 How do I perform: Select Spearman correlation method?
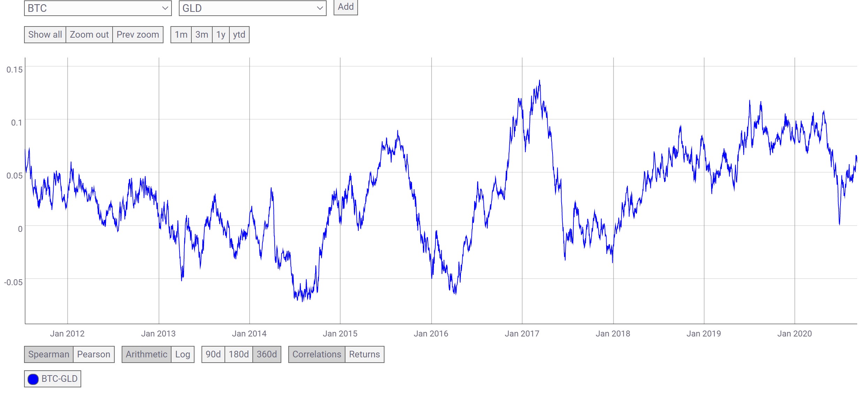point(49,354)
